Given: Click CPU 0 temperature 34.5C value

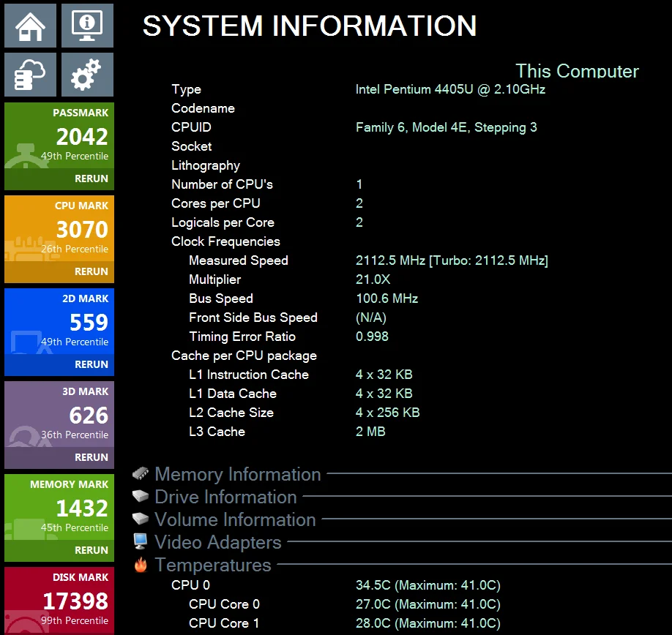Looking at the screenshot, I should pos(428,585).
